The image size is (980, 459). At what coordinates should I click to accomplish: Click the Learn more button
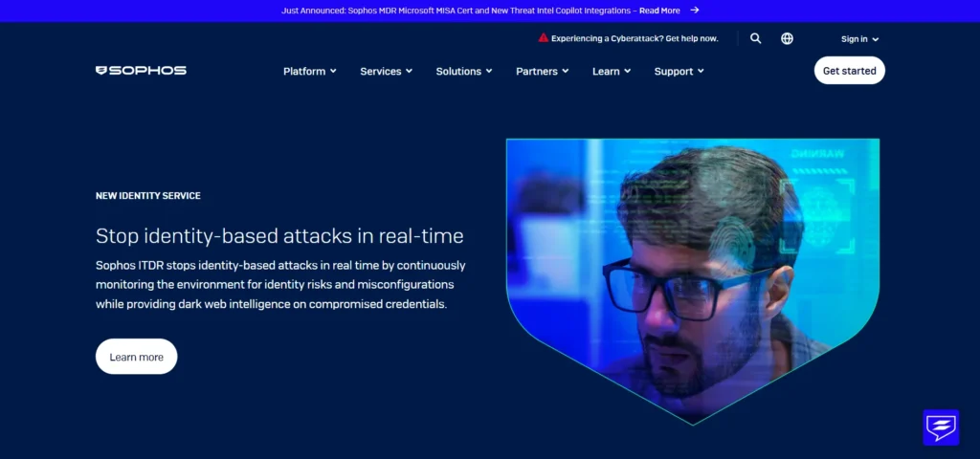[136, 357]
